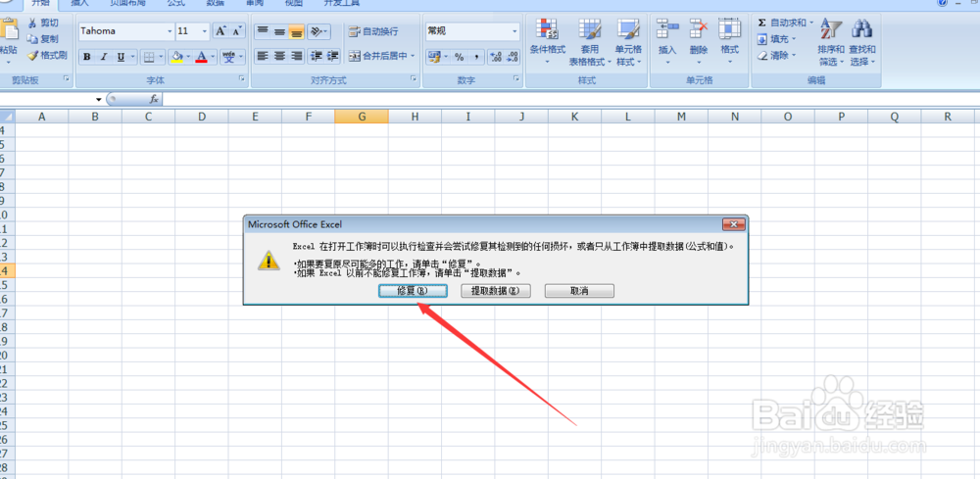Increase font size with the large A button

pos(220,30)
